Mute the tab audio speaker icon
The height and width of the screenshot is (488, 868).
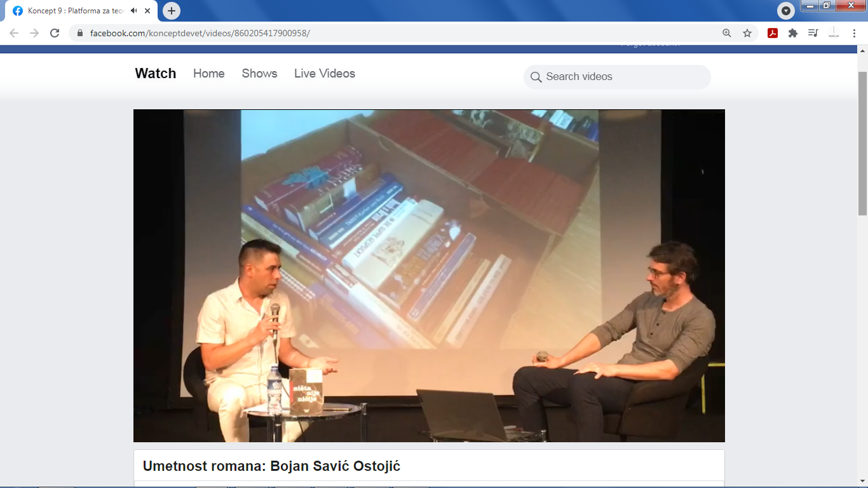click(133, 11)
